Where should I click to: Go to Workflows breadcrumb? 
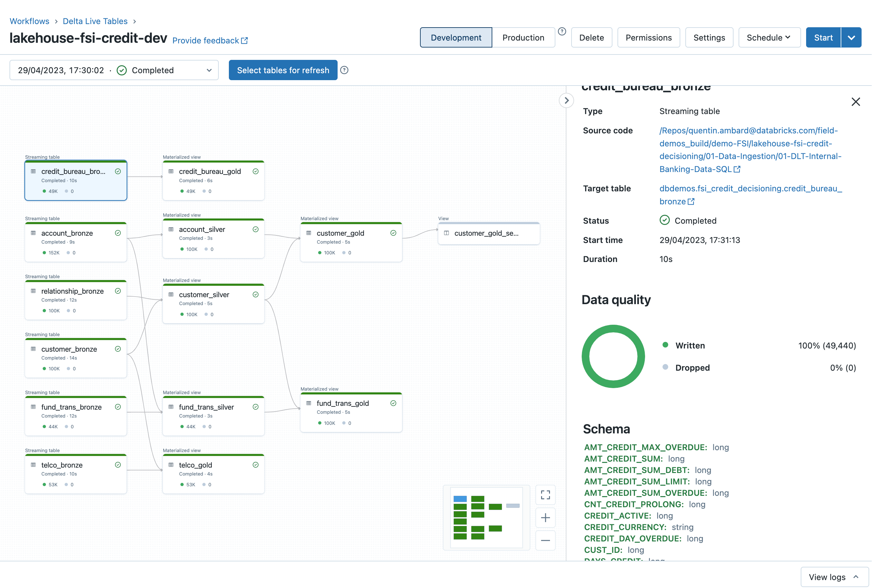click(29, 21)
